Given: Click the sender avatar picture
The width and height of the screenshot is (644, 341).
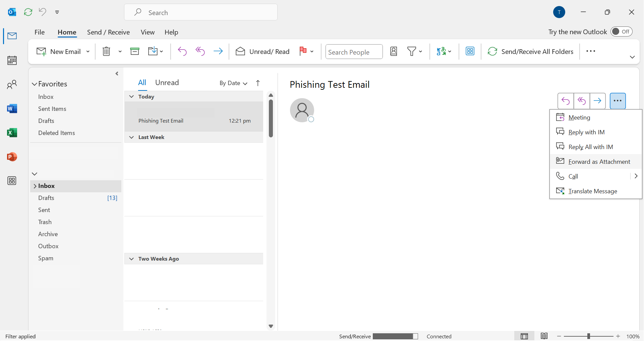Looking at the screenshot, I should pyautogui.click(x=302, y=110).
